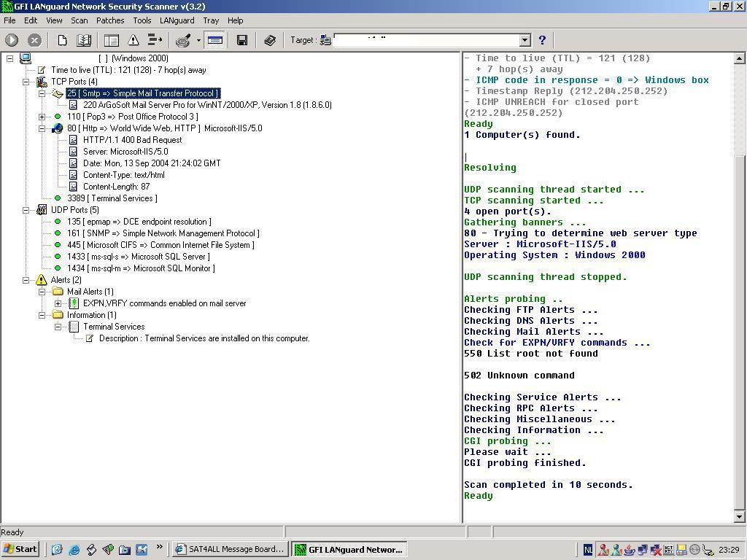The height and width of the screenshot is (560, 747).
Task: Collapse the Terminal Services information node
Action: [x=58, y=327]
